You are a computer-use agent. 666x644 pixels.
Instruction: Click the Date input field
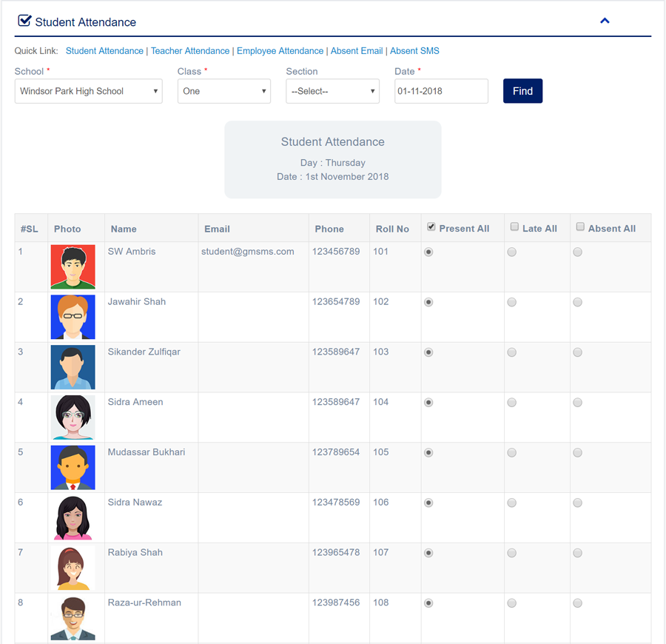[x=441, y=91]
